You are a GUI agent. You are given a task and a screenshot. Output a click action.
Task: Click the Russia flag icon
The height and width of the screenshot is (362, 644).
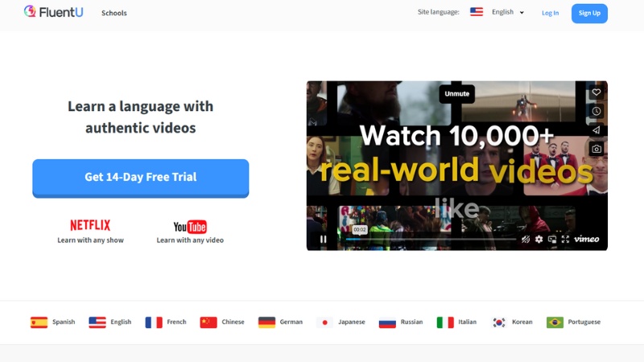coord(387,323)
